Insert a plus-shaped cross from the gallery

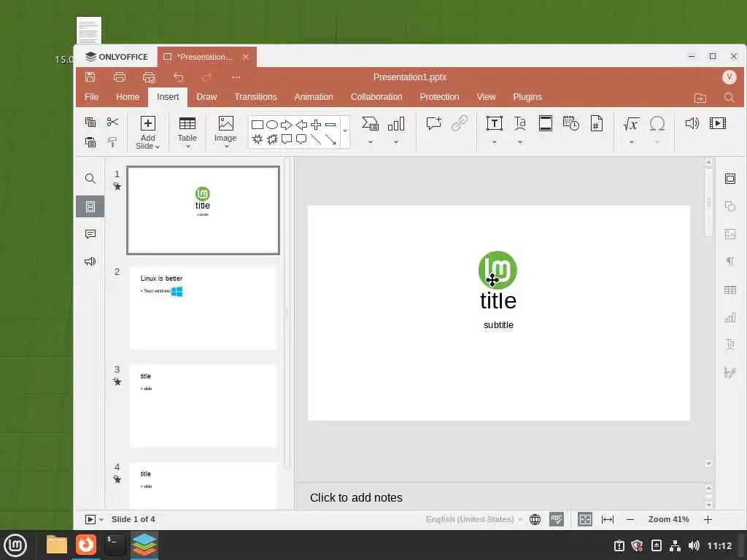[316, 125]
